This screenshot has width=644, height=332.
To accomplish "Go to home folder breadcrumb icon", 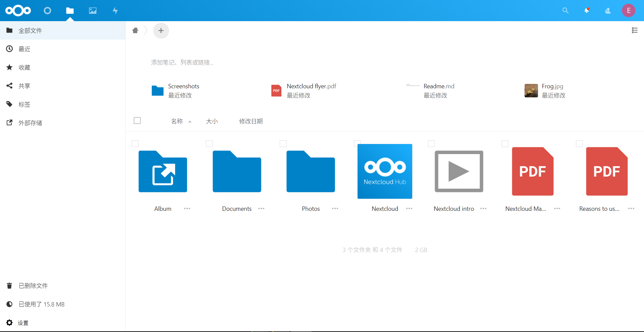I will coord(135,31).
